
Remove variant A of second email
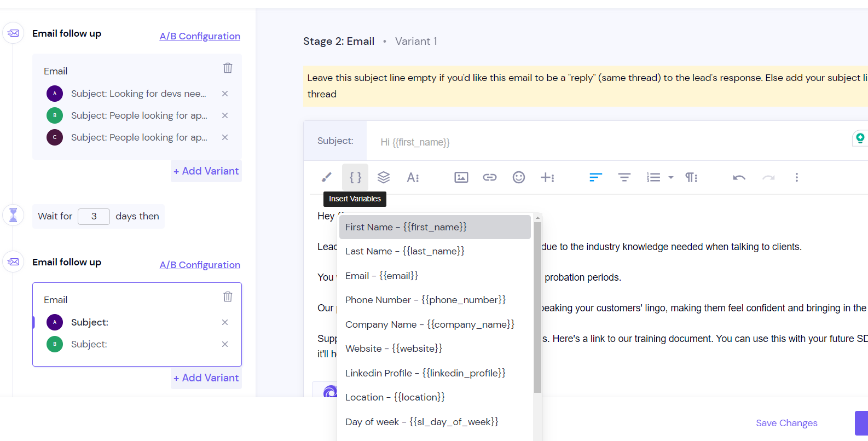pyautogui.click(x=225, y=322)
